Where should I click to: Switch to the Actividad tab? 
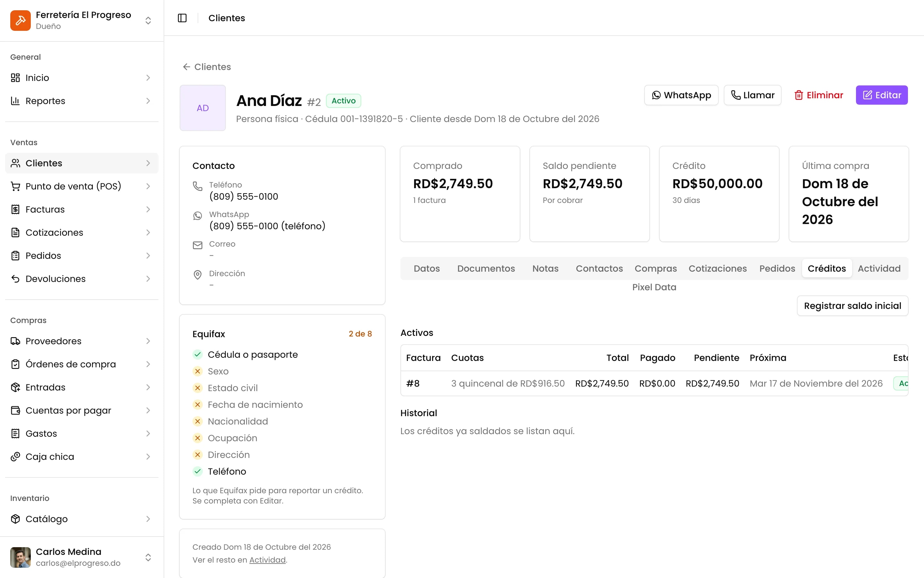click(879, 268)
